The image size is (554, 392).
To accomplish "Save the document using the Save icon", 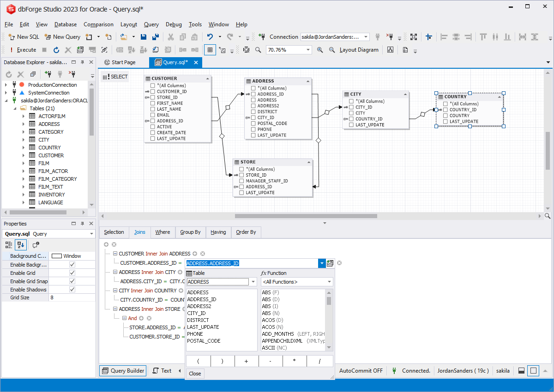I will [144, 36].
